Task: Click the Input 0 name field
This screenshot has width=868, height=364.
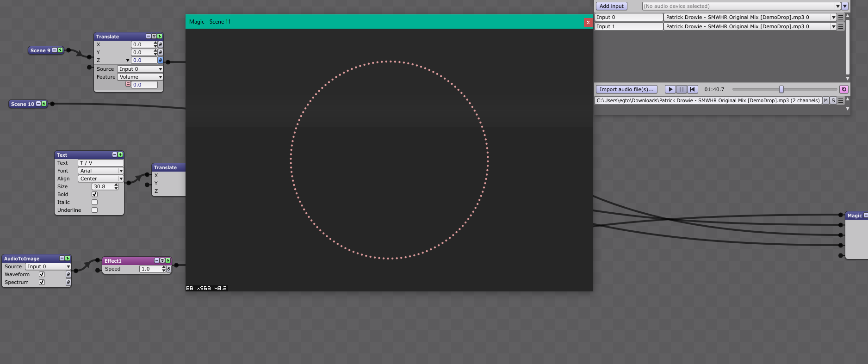Action: (629, 17)
